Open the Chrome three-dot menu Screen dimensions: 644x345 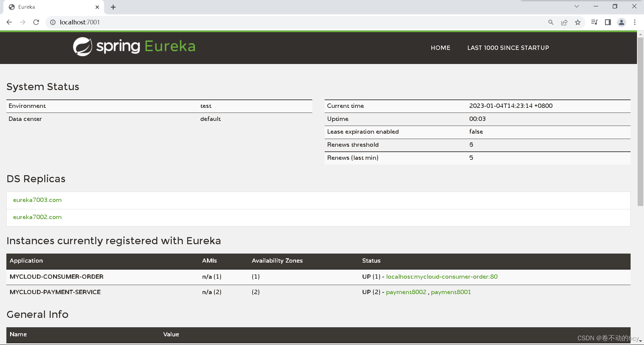[x=635, y=22]
